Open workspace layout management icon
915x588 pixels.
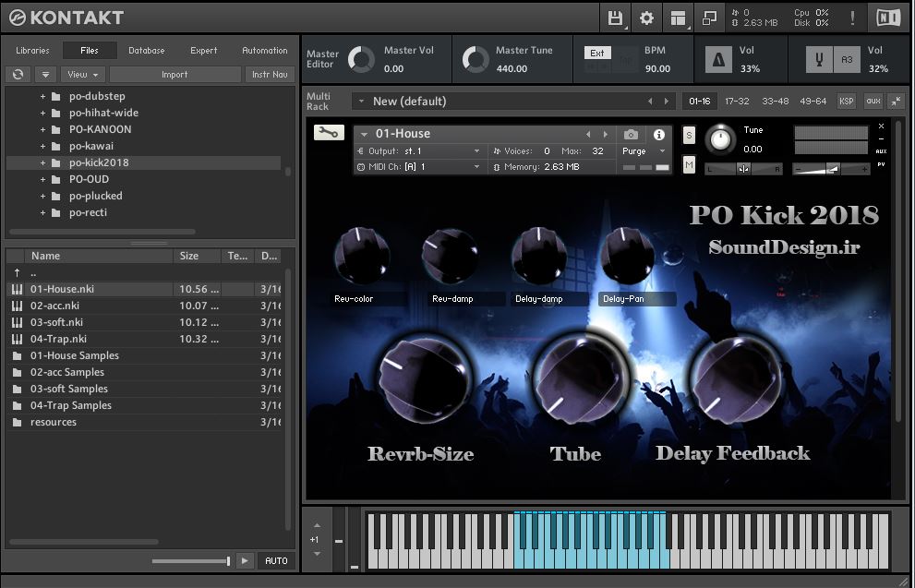(678, 18)
